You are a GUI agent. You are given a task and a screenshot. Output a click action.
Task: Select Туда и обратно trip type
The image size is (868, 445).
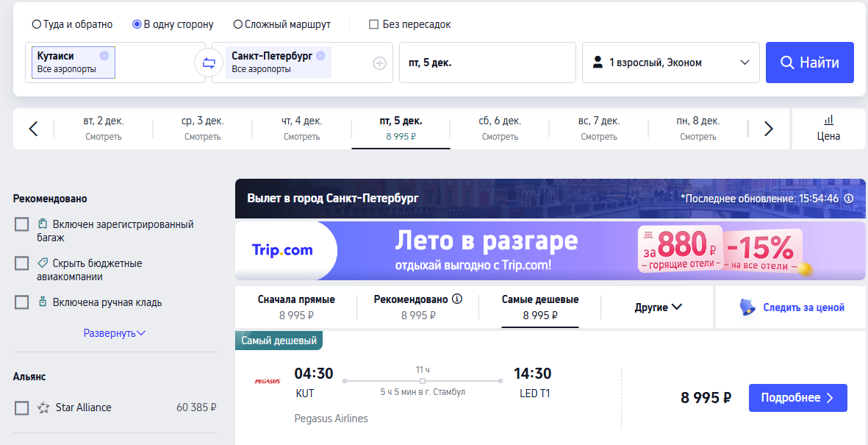coord(72,24)
